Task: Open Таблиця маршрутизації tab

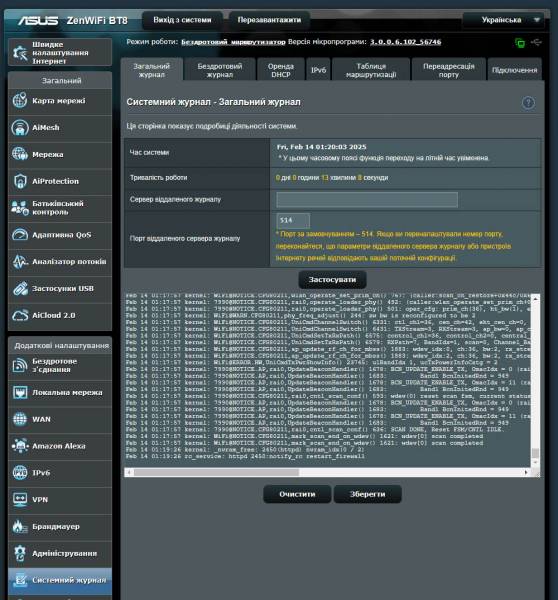Action: pyautogui.click(x=371, y=70)
